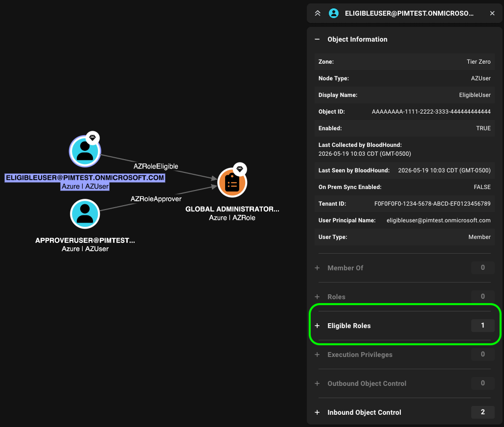The width and height of the screenshot is (504, 427).
Task: Click the AZRoleApprover edge label
Action: tap(156, 199)
